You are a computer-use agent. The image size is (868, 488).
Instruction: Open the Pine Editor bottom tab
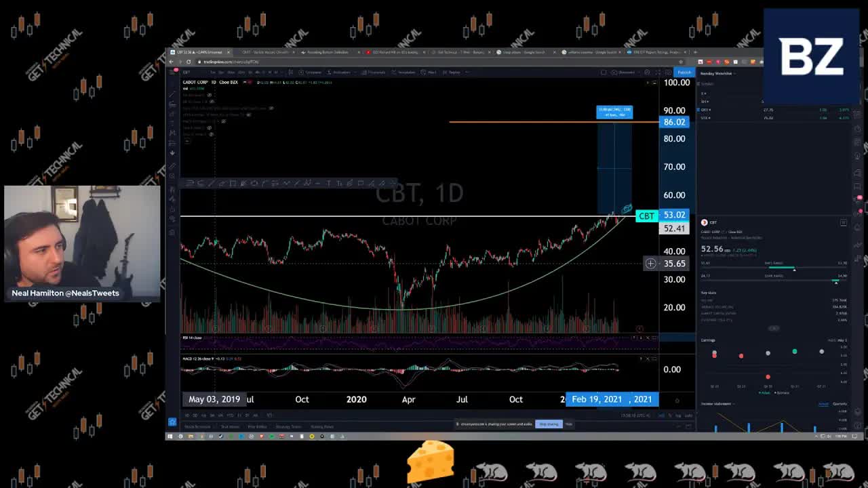(257, 427)
